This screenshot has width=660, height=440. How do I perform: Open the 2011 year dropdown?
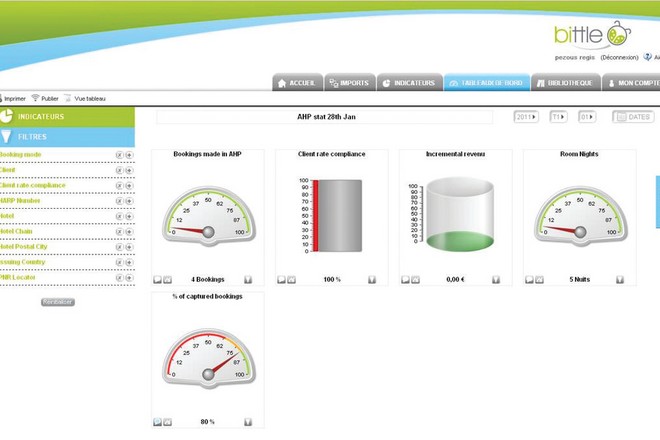pyautogui.click(x=526, y=117)
